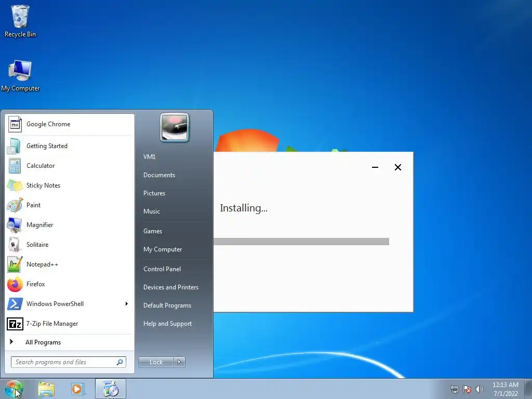Open Games from Start menu
Screen dimensions: 532x399
click(x=153, y=231)
